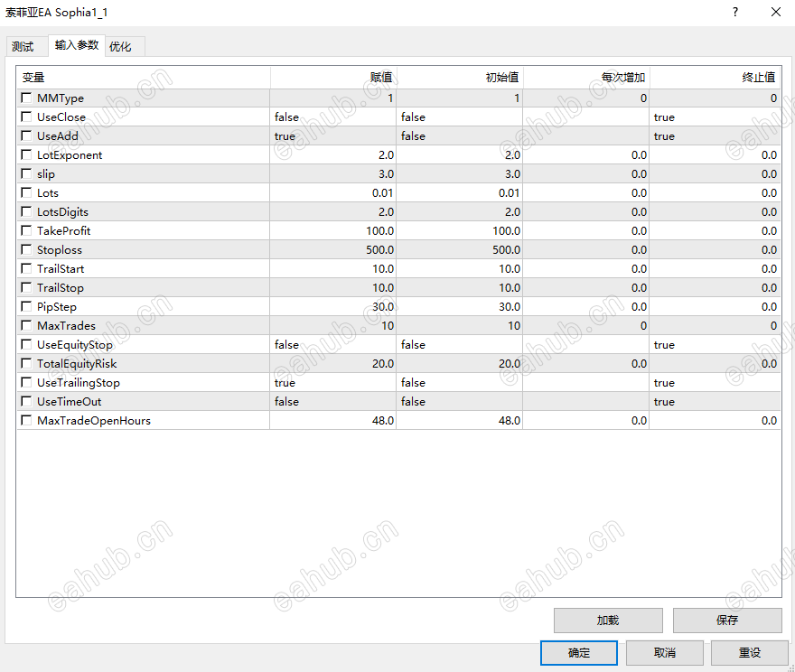
Task: Edit PipStep value 30.0
Action: pyautogui.click(x=332, y=306)
